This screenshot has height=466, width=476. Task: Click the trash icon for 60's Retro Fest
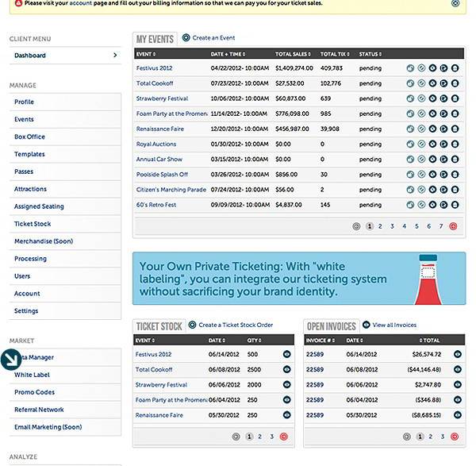[455, 205]
